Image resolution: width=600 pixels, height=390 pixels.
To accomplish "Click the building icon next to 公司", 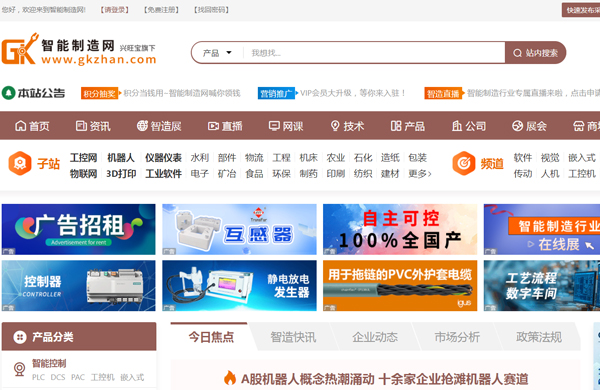I will 457,126.
